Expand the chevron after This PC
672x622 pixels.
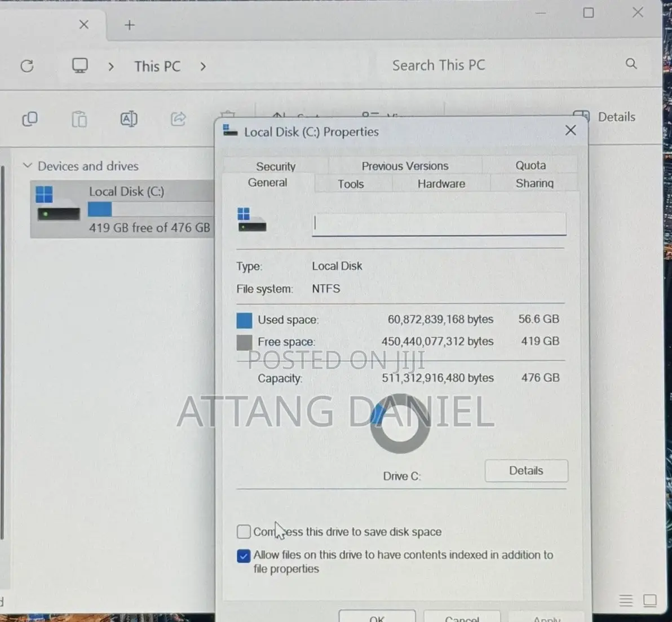(x=203, y=67)
